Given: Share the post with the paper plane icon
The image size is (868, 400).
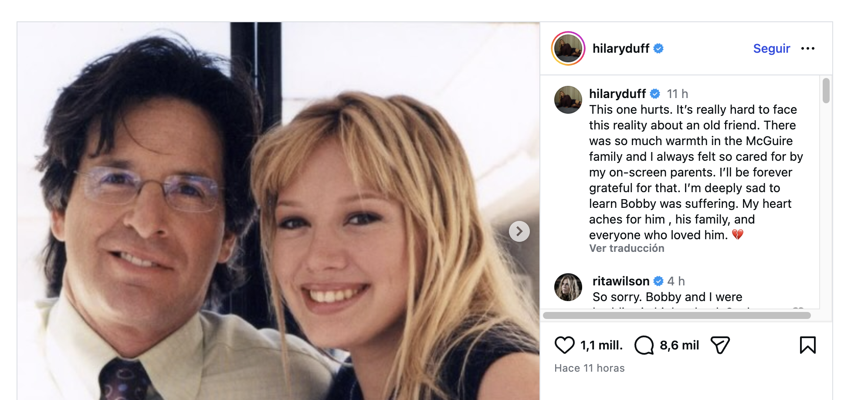Looking at the screenshot, I should tap(720, 345).
